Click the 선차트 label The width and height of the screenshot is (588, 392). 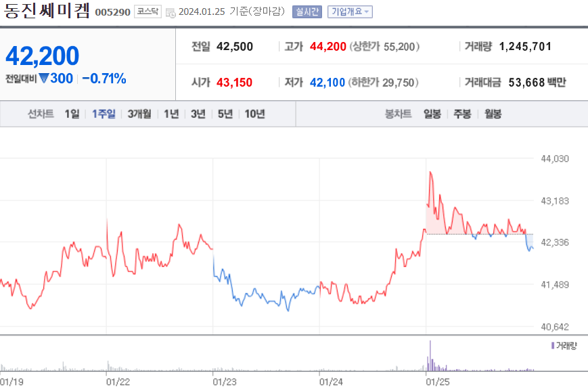(41, 114)
